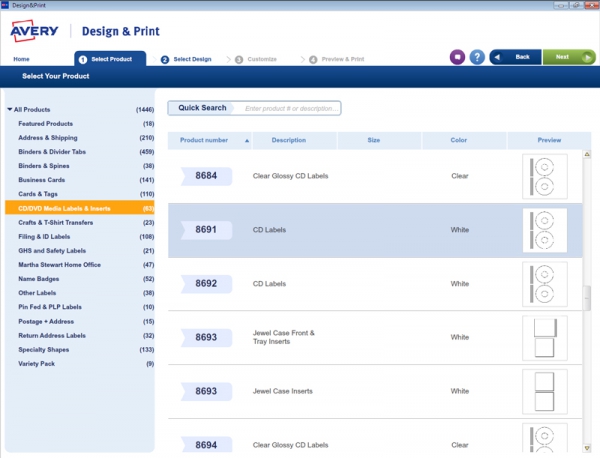
Task: Click the product list scrollbar handle
Action: [587, 298]
